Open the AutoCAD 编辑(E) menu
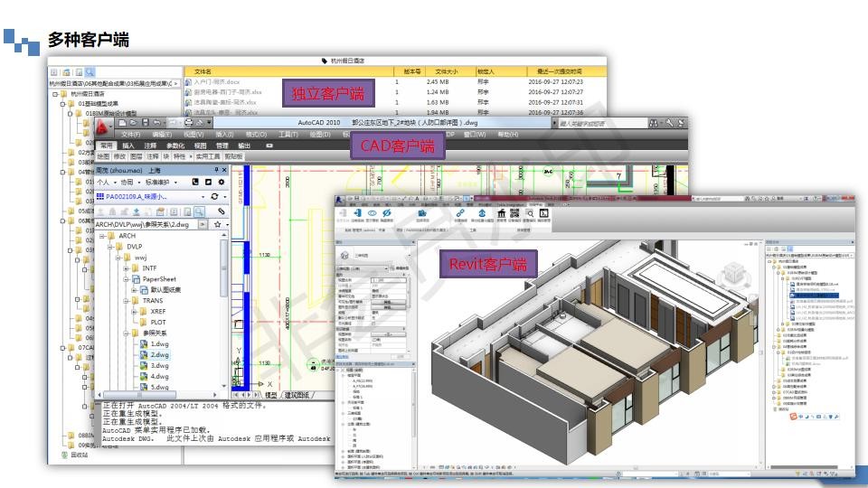The width and height of the screenshot is (868, 488). pyautogui.click(x=162, y=135)
